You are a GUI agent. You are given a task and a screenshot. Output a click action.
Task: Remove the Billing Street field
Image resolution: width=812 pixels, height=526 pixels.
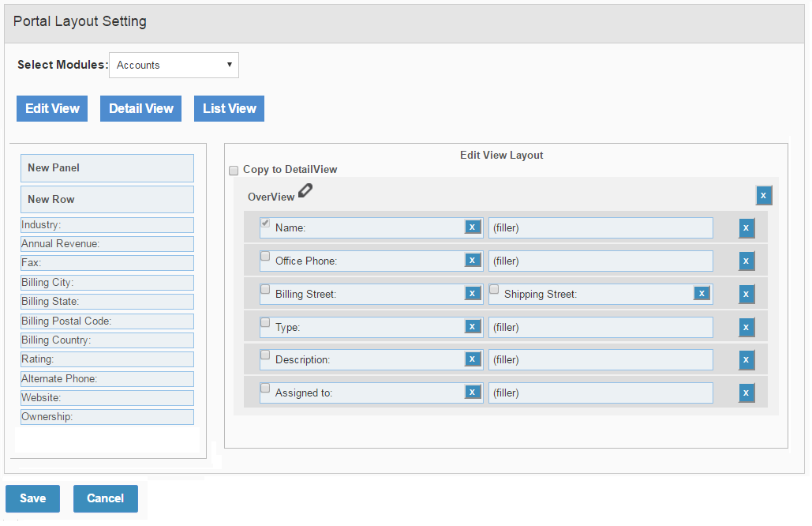tap(472, 293)
